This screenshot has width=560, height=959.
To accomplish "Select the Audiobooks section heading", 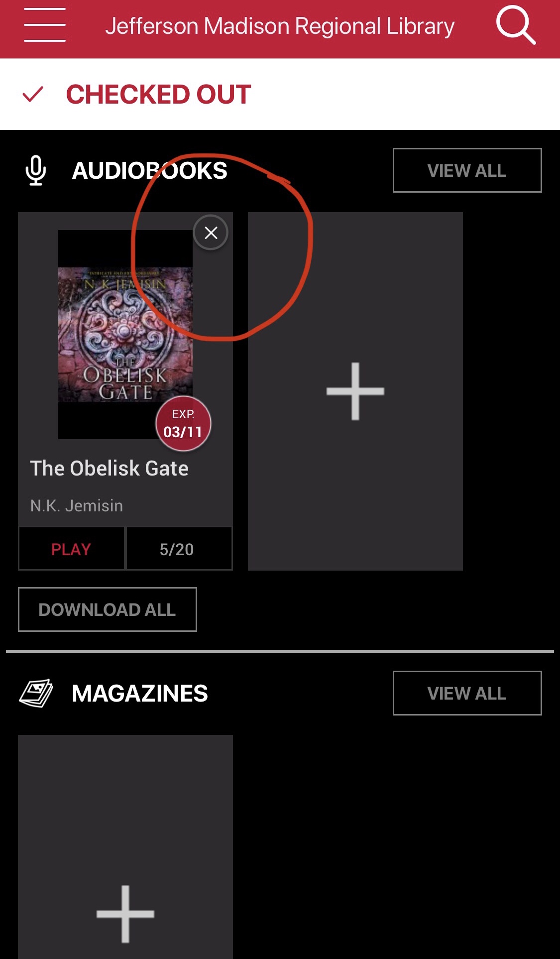I will coord(150,170).
